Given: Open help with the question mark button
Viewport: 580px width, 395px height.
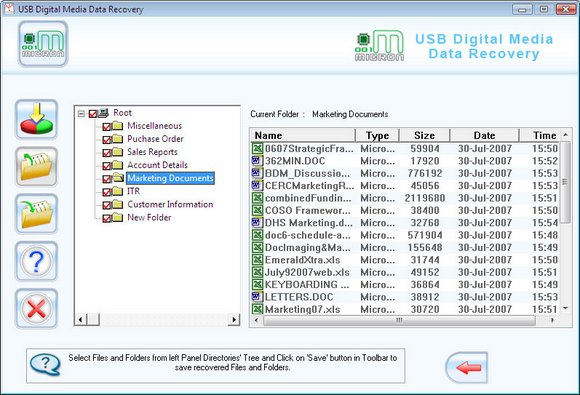Looking at the screenshot, I should pyautogui.click(x=36, y=261).
